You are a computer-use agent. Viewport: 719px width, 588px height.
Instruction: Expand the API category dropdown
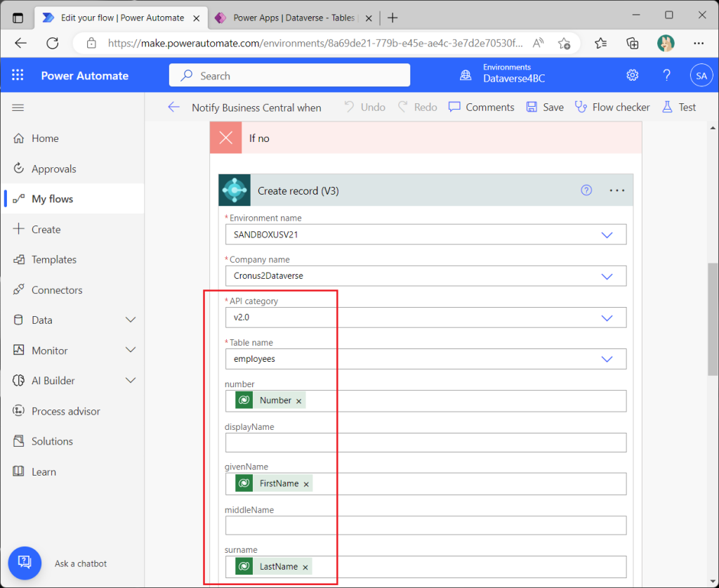point(607,318)
